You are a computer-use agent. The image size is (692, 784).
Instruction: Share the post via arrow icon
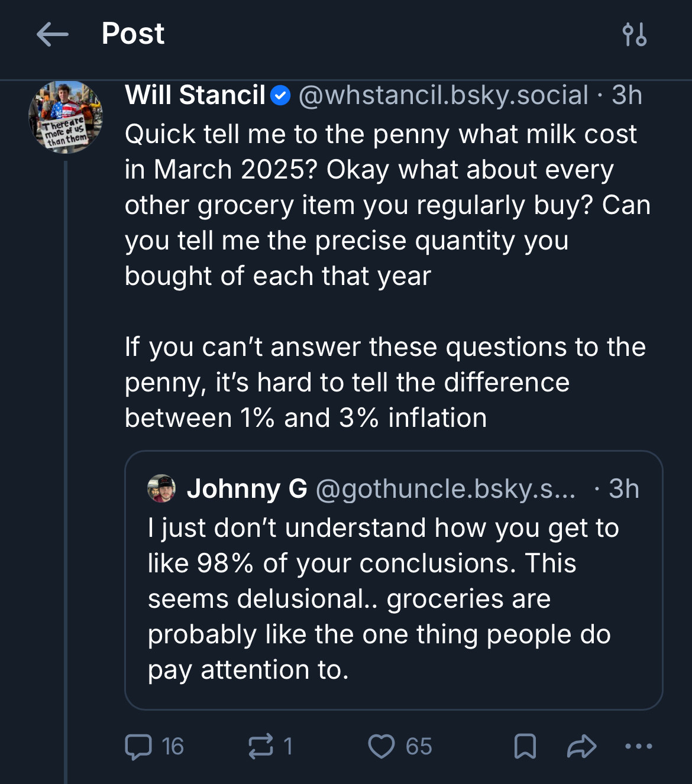click(x=581, y=746)
